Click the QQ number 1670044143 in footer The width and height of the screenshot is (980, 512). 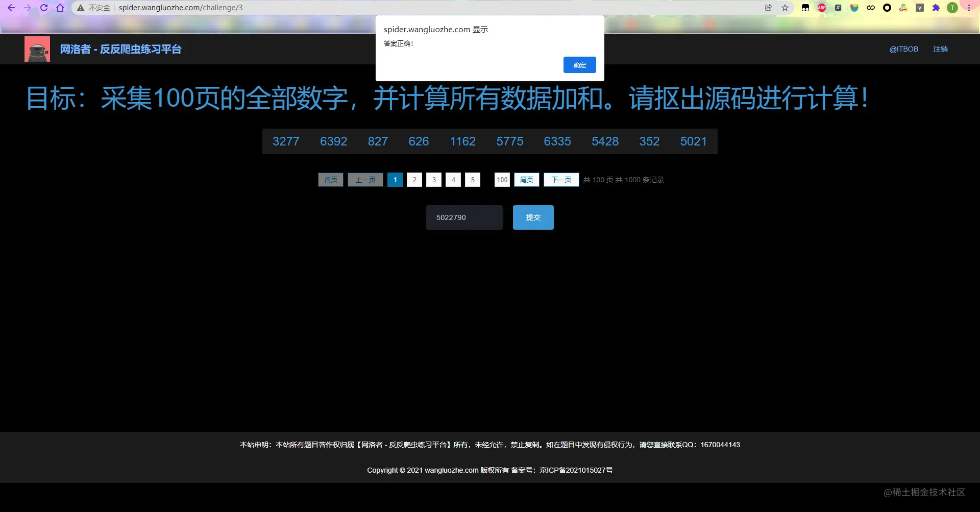720,445
